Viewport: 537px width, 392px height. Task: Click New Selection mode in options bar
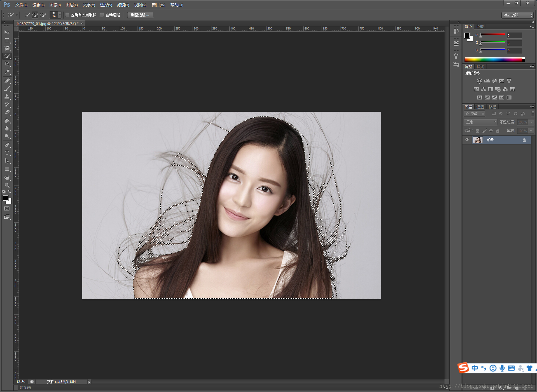pyautogui.click(x=27, y=15)
